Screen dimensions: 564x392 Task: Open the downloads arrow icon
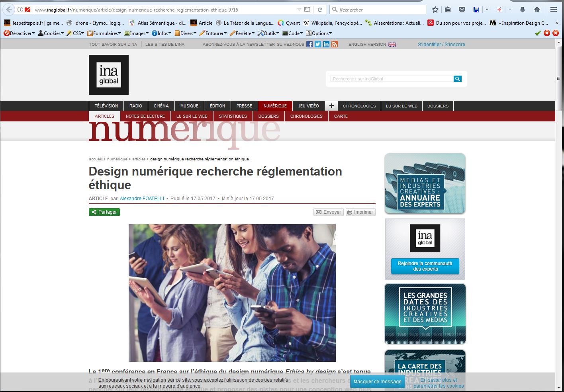pyautogui.click(x=523, y=10)
